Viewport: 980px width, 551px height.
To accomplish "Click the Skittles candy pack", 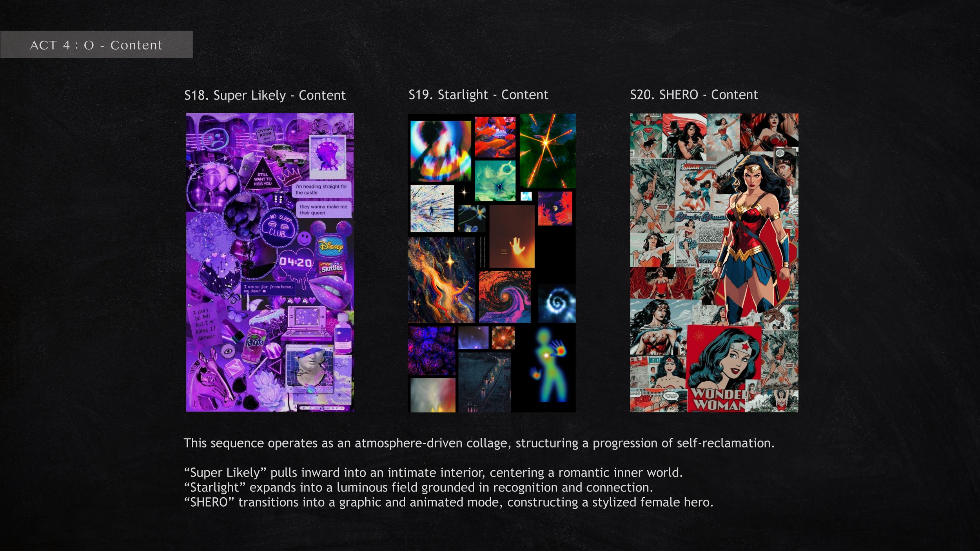I will coord(332,269).
